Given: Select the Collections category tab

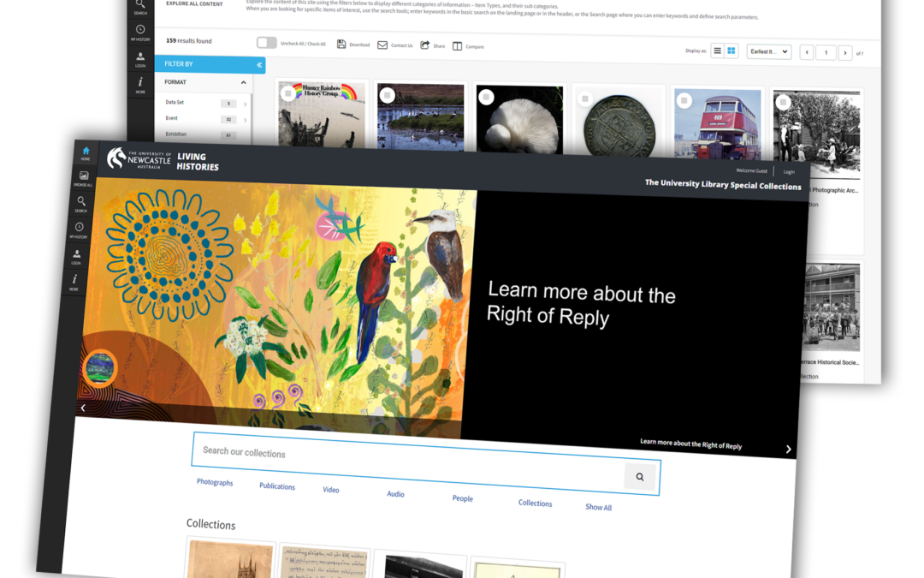Looking at the screenshot, I should click(535, 504).
